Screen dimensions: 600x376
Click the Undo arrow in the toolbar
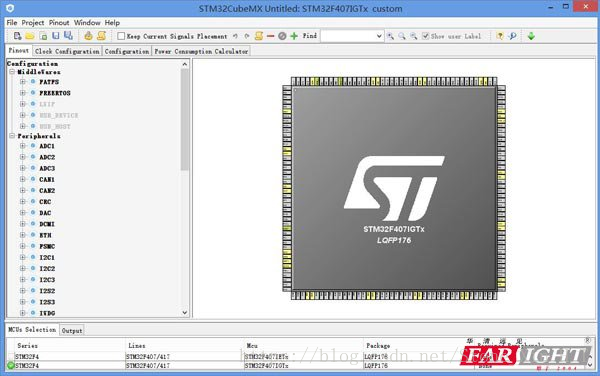[235, 36]
